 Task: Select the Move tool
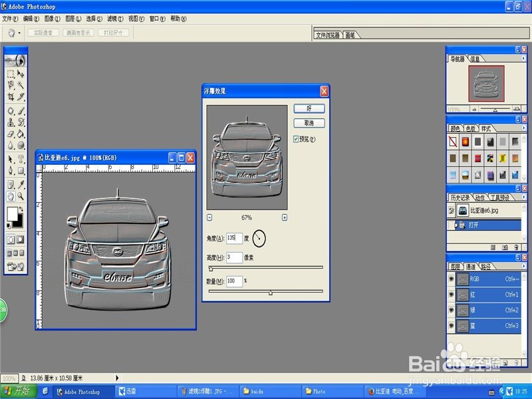tap(21, 74)
